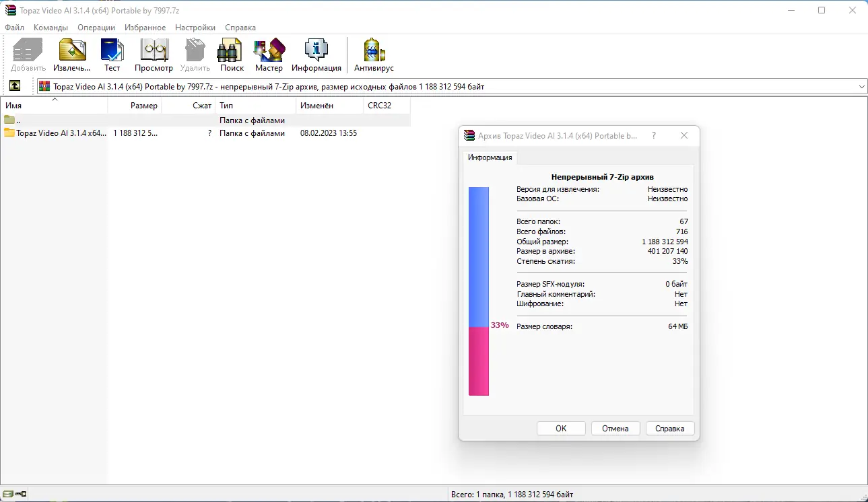Sort files by the Размер column header
Image resolution: width=868 pixels, height=502 pixels.
pos(143,105)
